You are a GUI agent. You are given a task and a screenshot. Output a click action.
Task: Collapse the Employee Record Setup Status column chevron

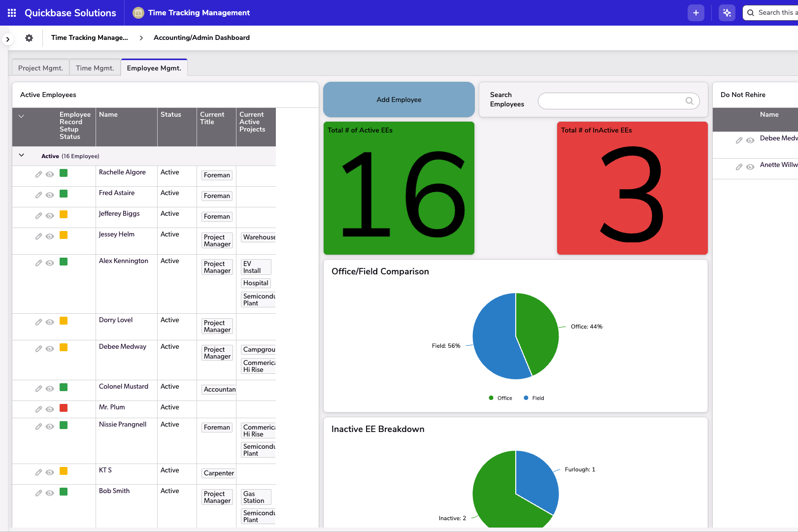(22, 116)
